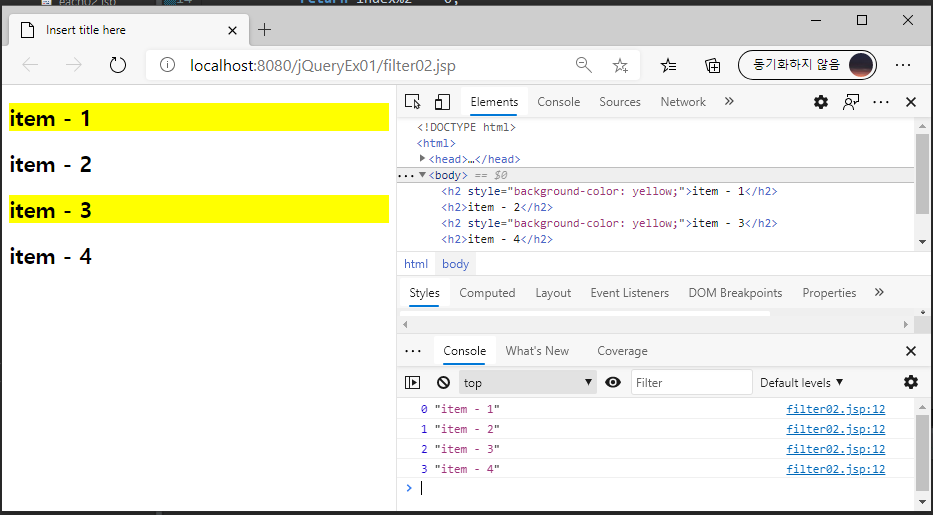
Task: Add this page to favorites star
Action: tap(621, 65)
